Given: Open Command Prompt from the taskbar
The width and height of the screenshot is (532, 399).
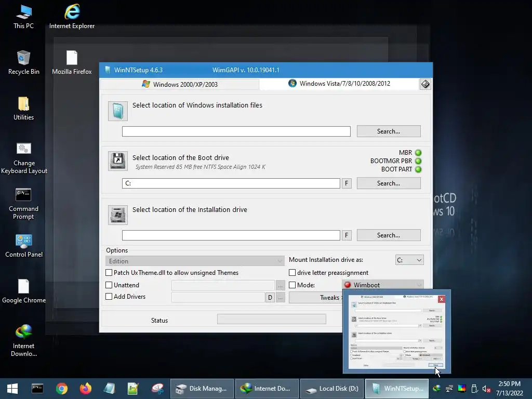Looking at the screenshot, I should (x=37, y=389).
